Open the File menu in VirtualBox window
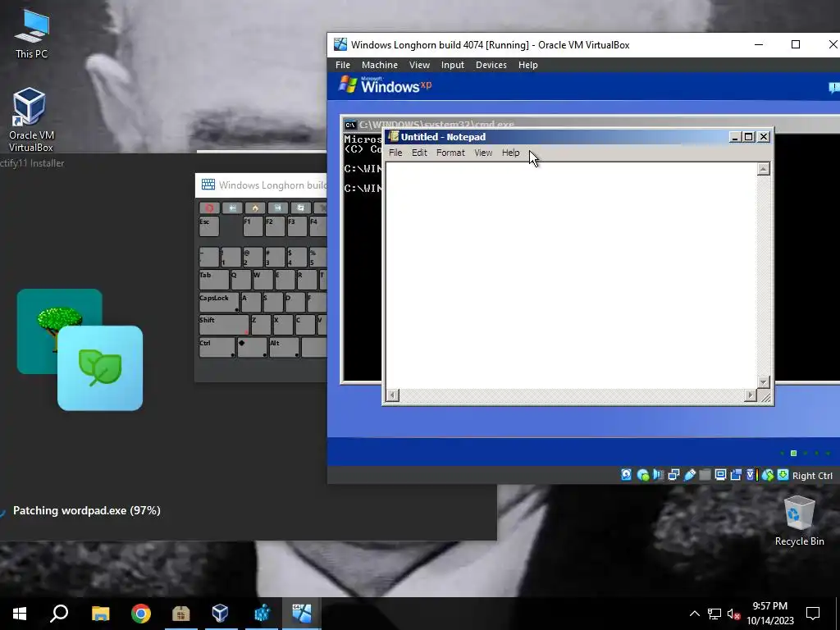Image resolution: width=840 pixels, height=630 pixels. click(343, 65)
